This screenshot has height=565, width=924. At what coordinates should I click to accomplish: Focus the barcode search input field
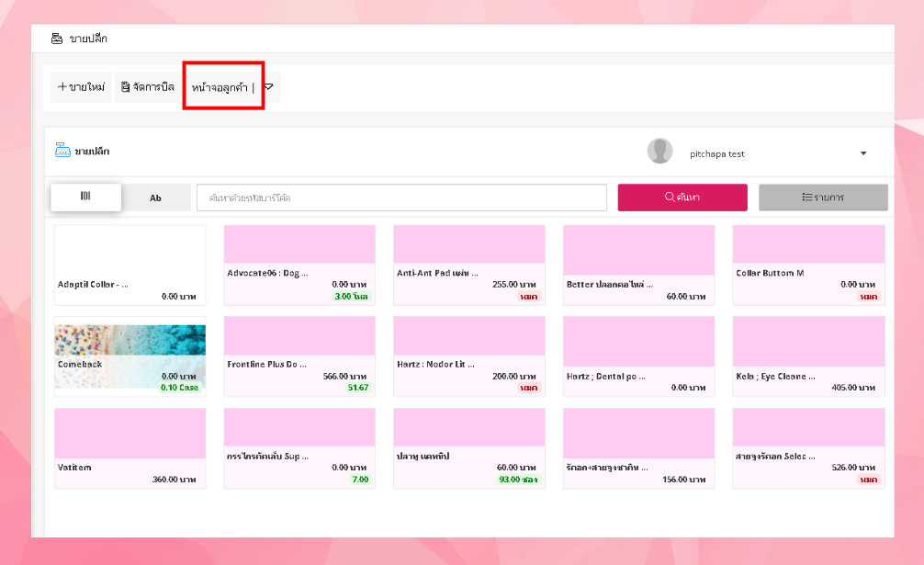click(401, 198)
